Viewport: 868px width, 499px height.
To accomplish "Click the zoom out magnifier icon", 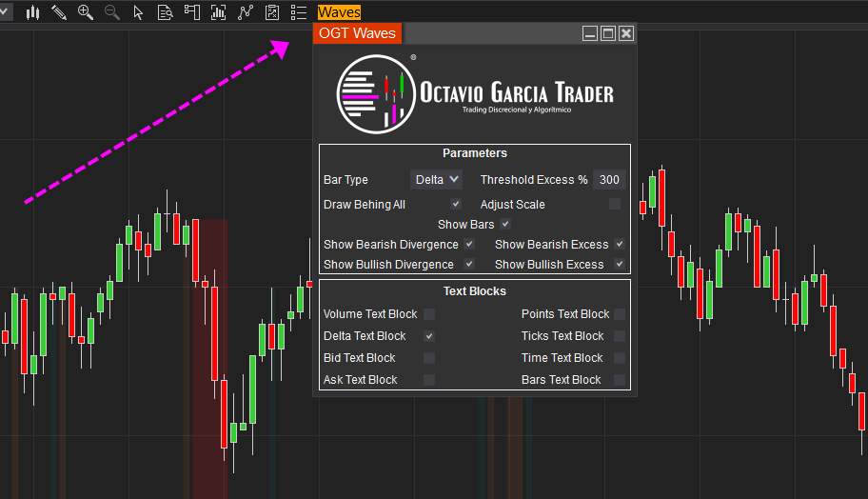I will (x=112, y=12).
